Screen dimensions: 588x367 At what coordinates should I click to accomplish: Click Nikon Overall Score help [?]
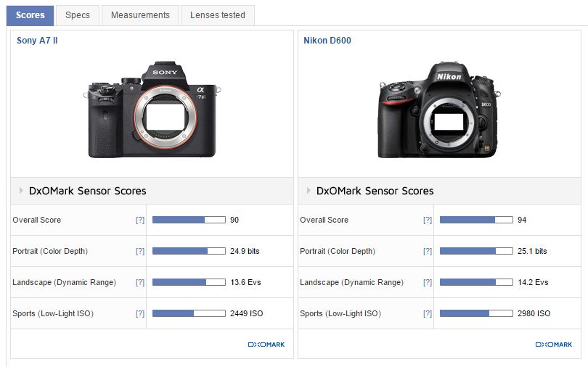pyautogui.click(x=428, y=220)
